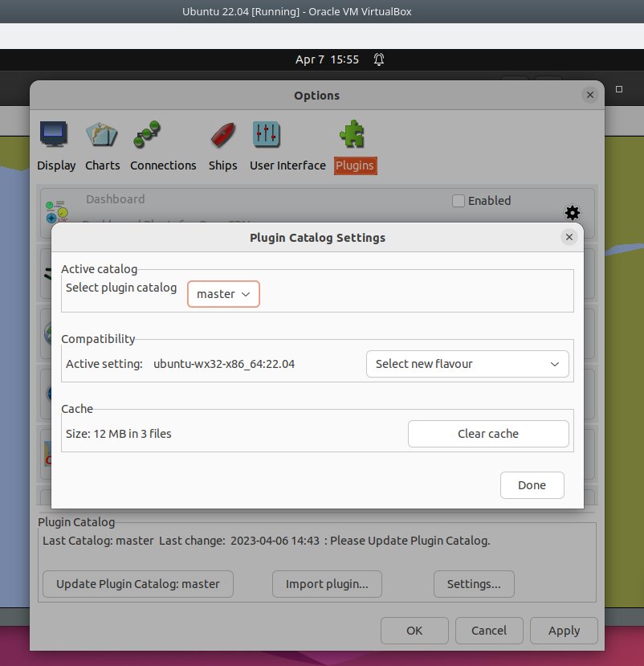This screenshot has width=644, height=666.
Task: Click Done in Plugin Catalog Settings
Action: pos(532,485)
